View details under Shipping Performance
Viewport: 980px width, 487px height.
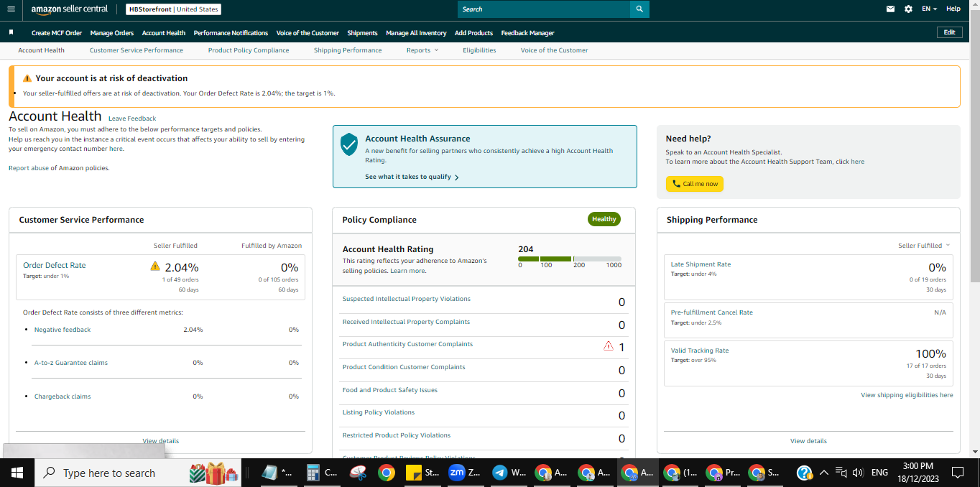click(x=808, y=441)
